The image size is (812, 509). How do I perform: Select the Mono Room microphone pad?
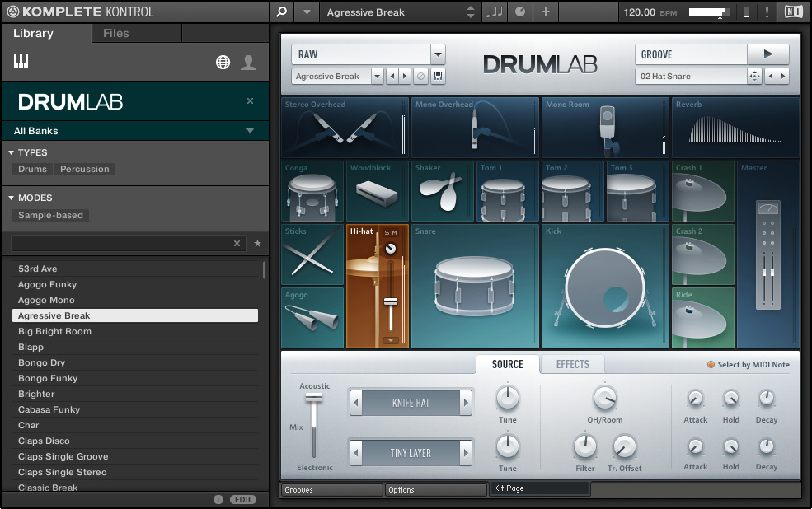click(x=605, y=127)
